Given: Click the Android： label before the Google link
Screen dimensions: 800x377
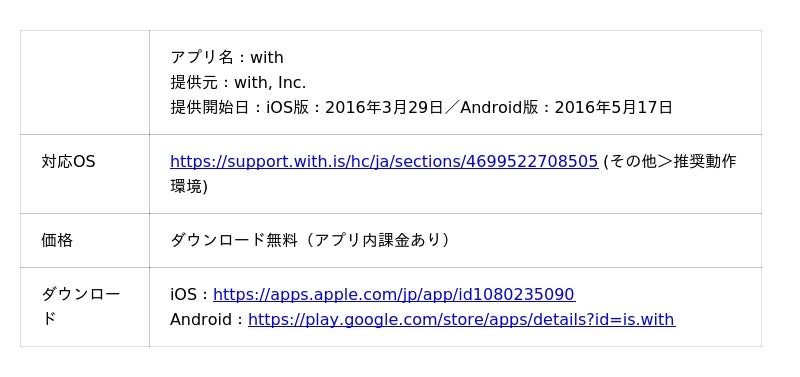Looking at the screenshot, I should [208, 319].
